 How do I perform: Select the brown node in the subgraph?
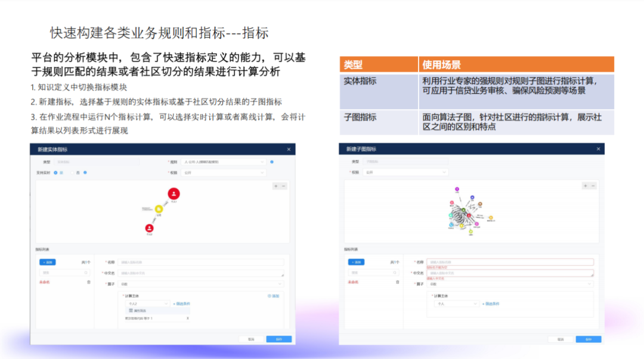click(x=479, y=204)
